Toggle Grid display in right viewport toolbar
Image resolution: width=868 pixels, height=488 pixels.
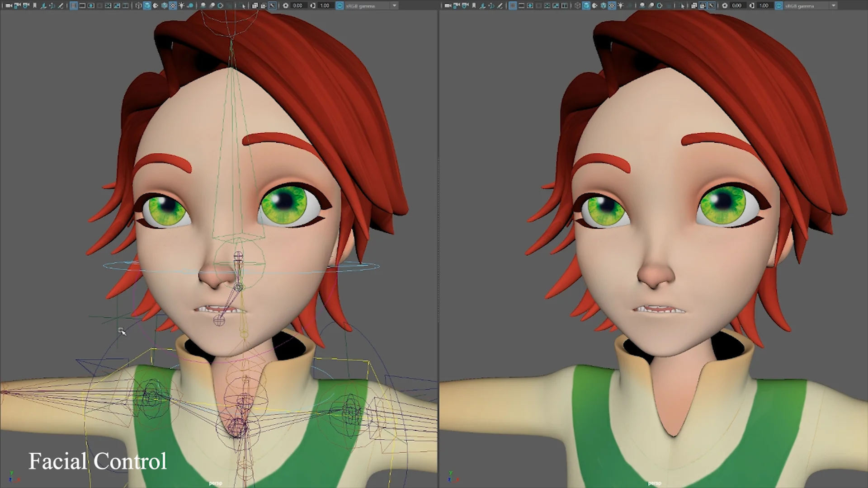coord(513,5)
